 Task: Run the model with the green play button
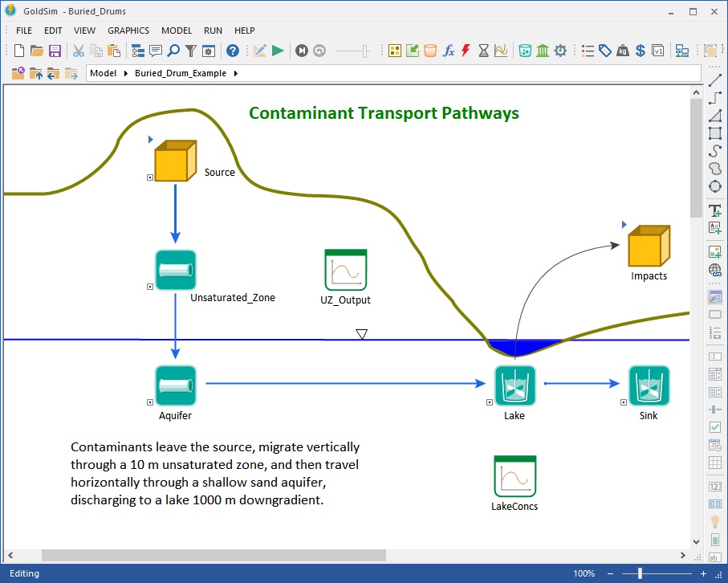278,51
